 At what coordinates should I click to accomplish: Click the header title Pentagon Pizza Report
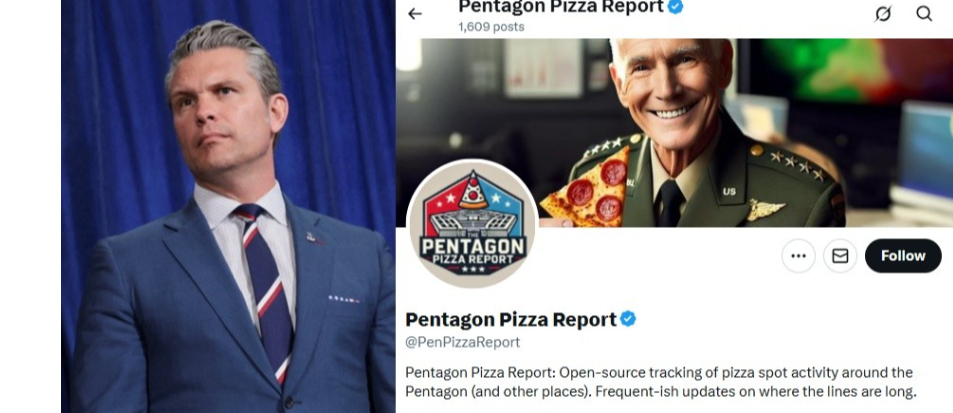[x=560, y=7]
